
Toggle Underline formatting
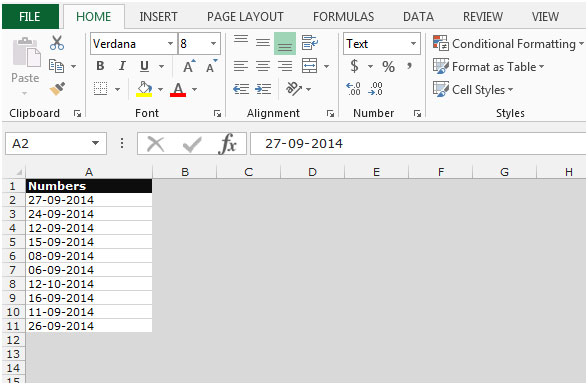pyautogui.click(x=144, y=66)
